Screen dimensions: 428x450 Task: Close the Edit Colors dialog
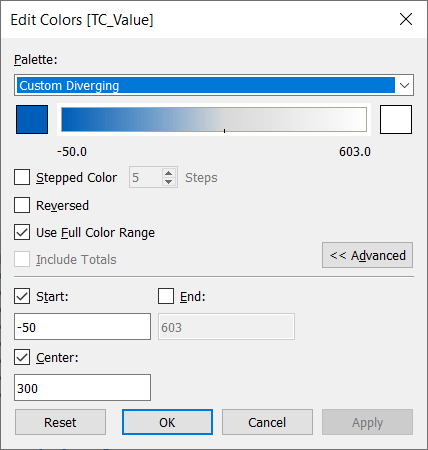(x=406, y=19)
